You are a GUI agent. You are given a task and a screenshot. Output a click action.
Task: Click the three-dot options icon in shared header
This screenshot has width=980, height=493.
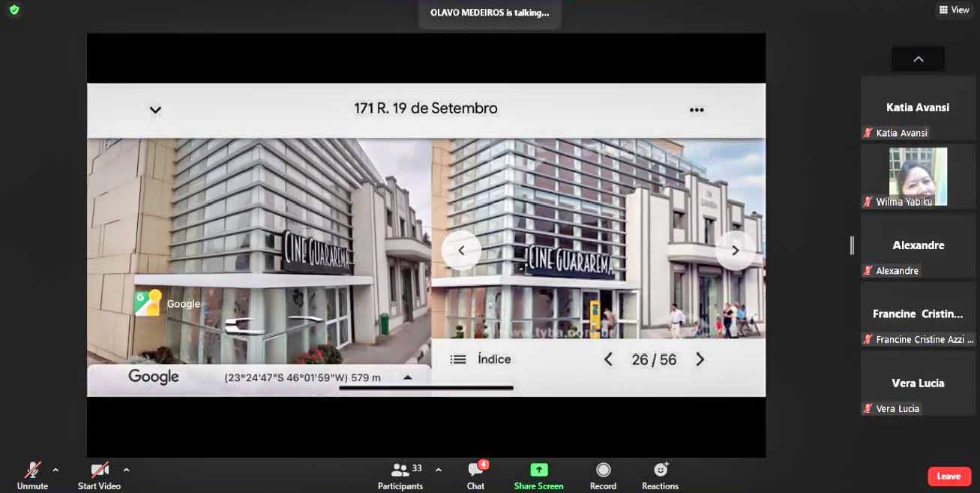[697, 110]
